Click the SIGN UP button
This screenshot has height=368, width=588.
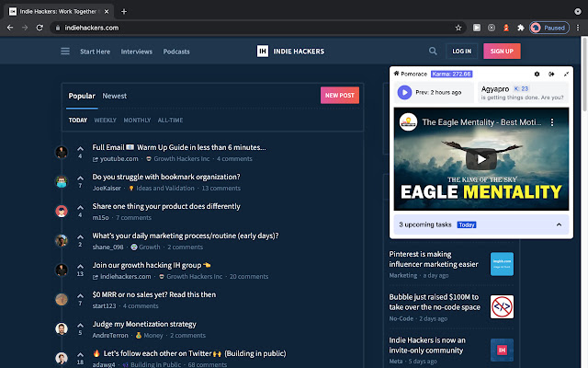tap(502, 52)
